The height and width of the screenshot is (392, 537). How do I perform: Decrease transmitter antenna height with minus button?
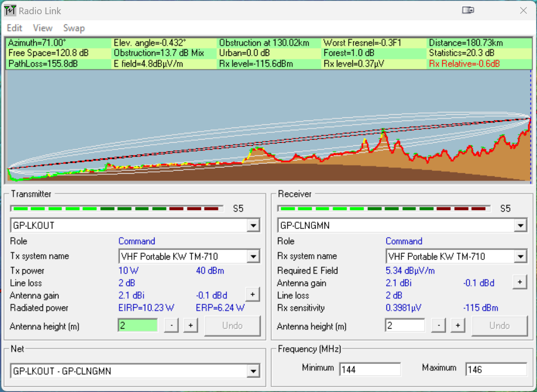[171, 326]
